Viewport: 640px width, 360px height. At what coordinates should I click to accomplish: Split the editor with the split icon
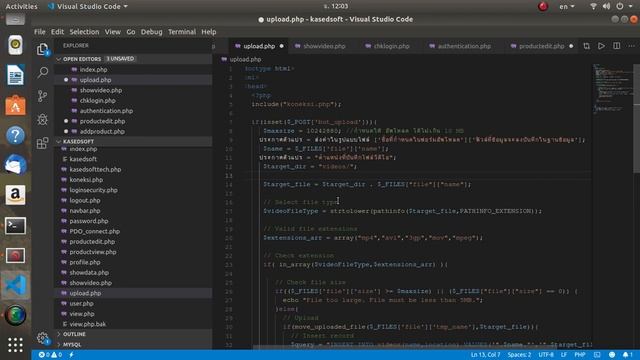(616, 46)
